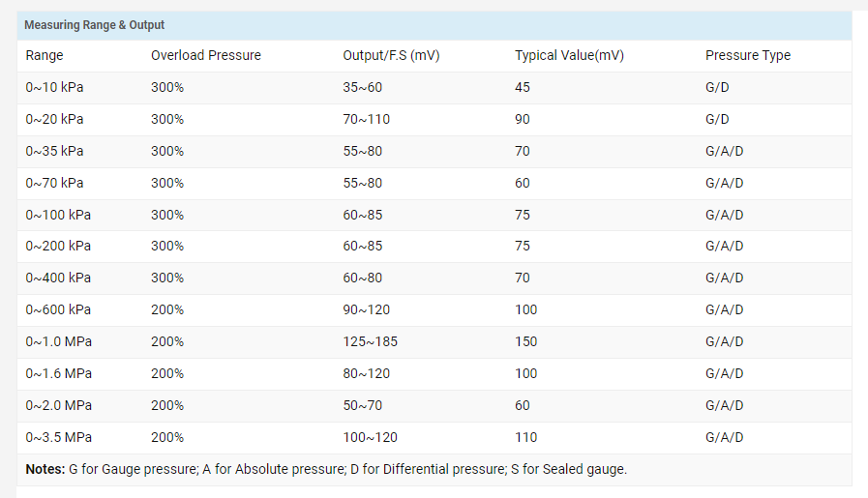Click the typical value 150 cell
Screen dimensions: 868x498
(525, 341)
